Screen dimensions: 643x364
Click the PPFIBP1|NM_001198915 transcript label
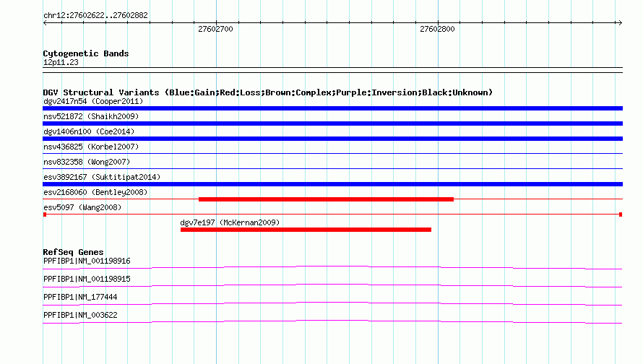tap(87, 279)
